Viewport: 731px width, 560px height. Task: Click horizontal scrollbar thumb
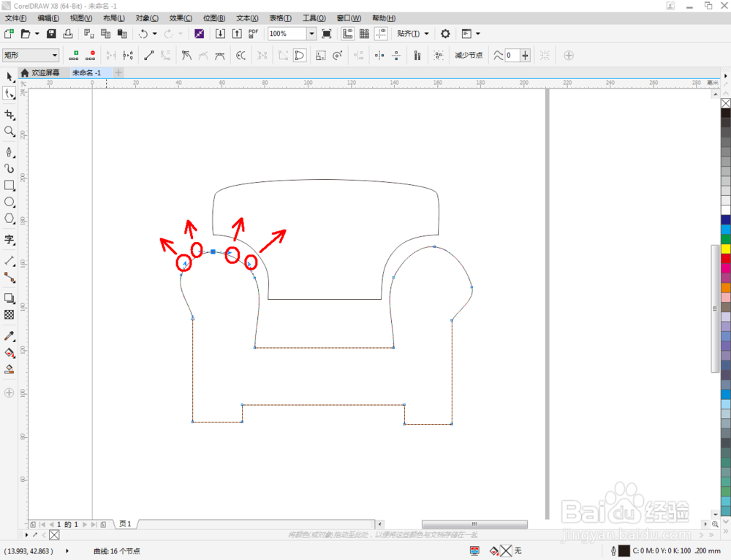point(474,524)
